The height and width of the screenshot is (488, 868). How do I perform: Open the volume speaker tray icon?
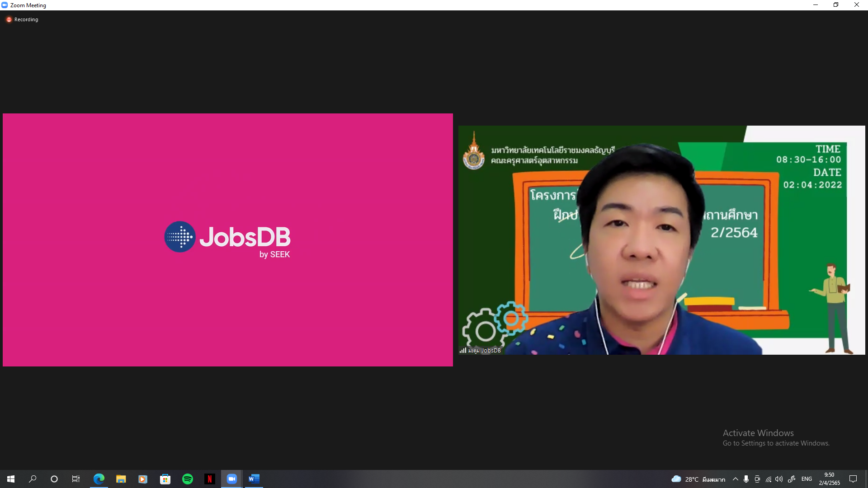pyautogui.click(x=778, y=479)
